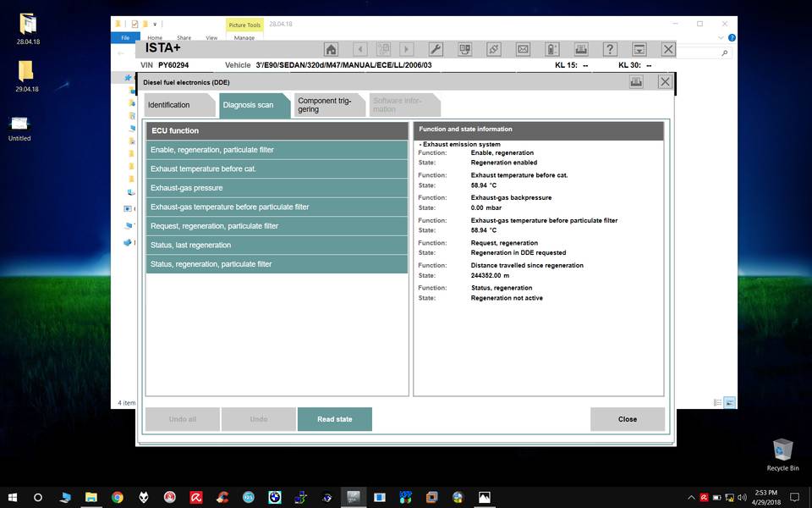Open File Explorer from the taskbar
Viewport: 812px width, 508px height.
(x=91, y=498)
